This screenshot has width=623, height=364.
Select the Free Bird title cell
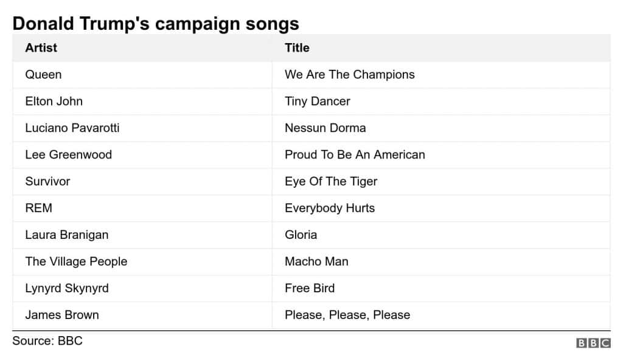tap(309, 289)
